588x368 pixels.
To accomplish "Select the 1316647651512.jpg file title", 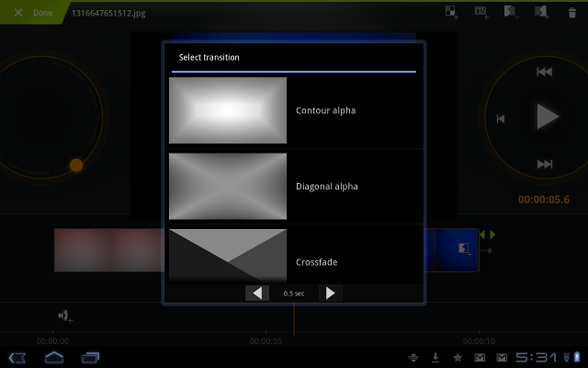I will tap(108, 13).
